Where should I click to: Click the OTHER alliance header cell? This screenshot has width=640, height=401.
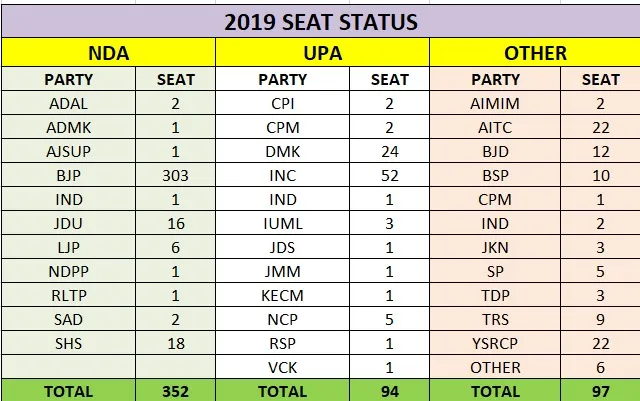click(536, 53)
